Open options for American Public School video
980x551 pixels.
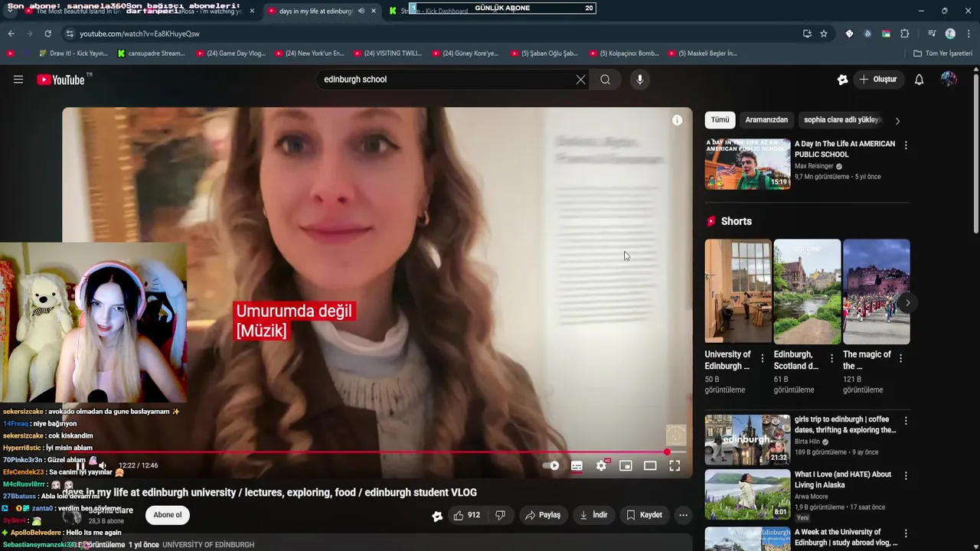click(906, 145)
